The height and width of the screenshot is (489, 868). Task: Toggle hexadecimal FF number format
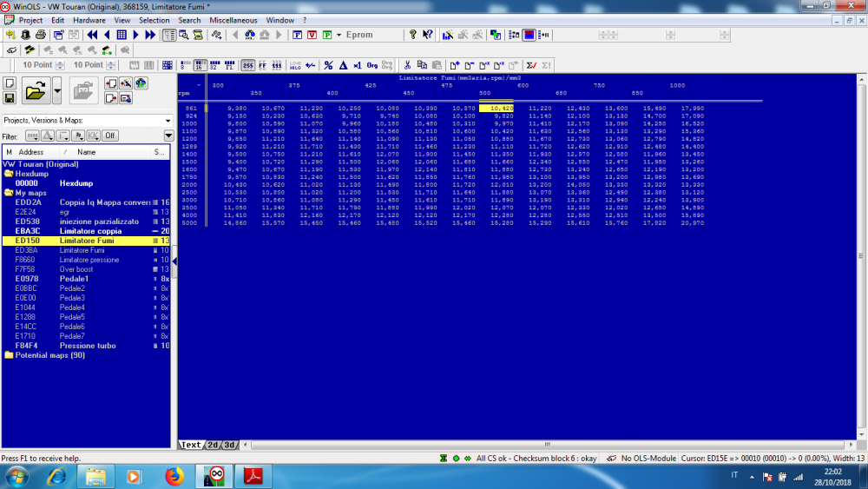(x=262, y=65)
